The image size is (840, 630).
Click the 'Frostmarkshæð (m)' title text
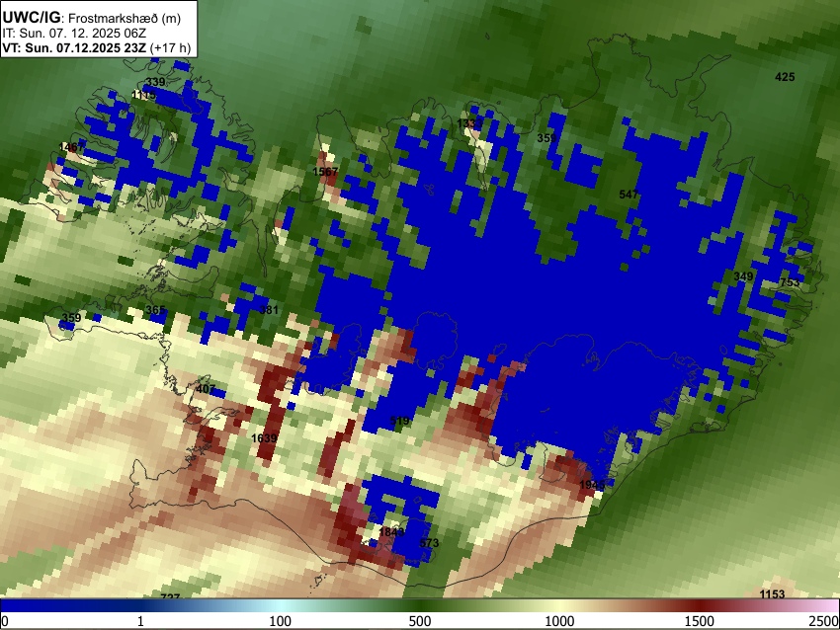[125, 18]
